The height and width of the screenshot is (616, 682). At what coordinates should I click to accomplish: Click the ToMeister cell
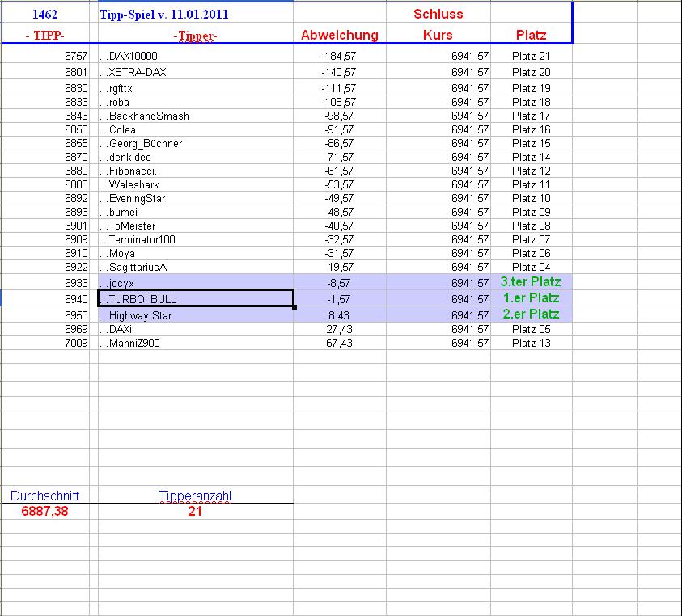[x=196, y=226]
